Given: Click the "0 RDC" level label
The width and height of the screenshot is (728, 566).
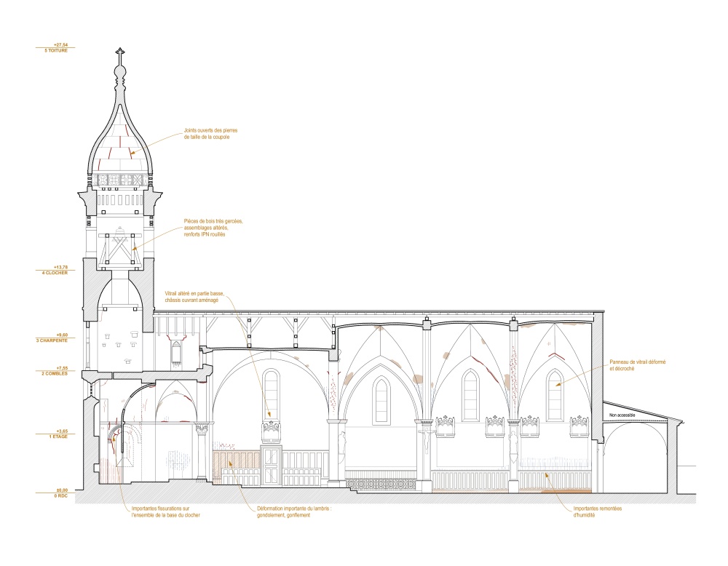Looking at the screenshot, I should click(x=61, y=496).
